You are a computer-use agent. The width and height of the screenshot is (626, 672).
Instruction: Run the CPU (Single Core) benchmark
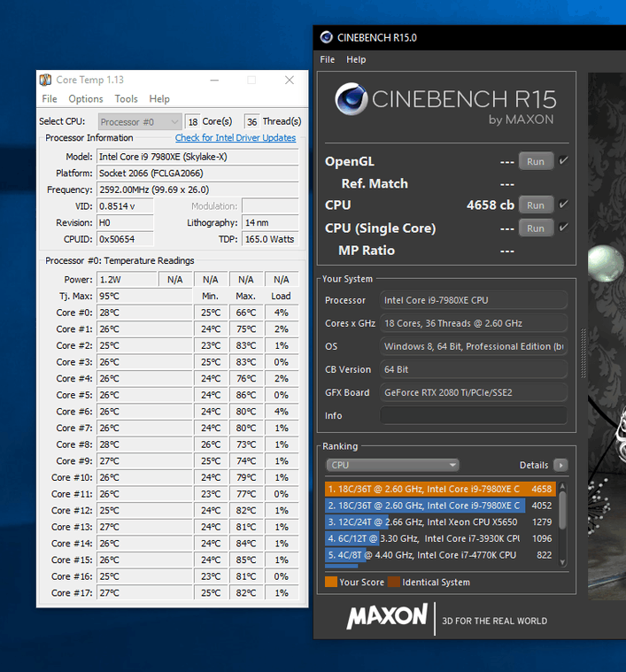click(x=536, y=228)
